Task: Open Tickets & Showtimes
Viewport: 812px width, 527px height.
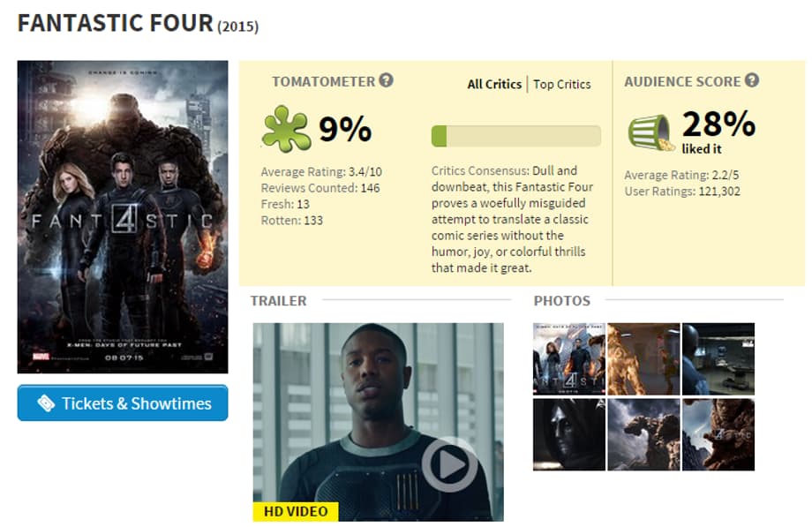Action: click(123, 403)
